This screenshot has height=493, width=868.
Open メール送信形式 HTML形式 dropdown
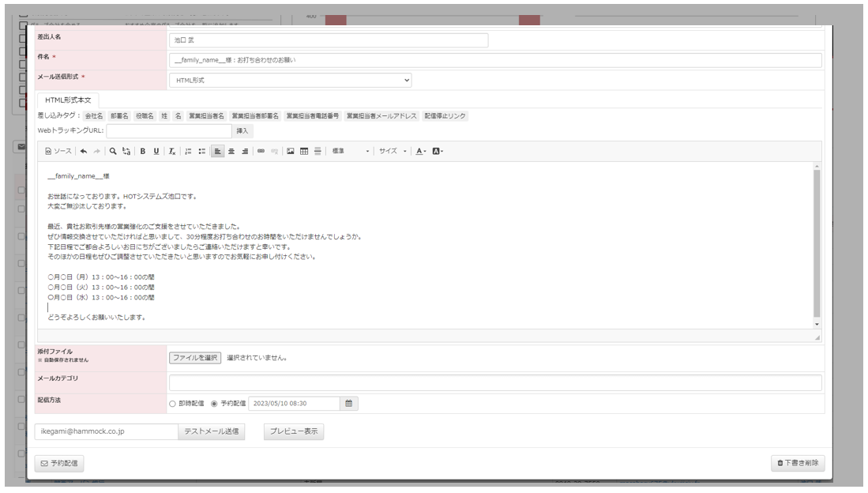pyautogui.click(x=290, y=81)
